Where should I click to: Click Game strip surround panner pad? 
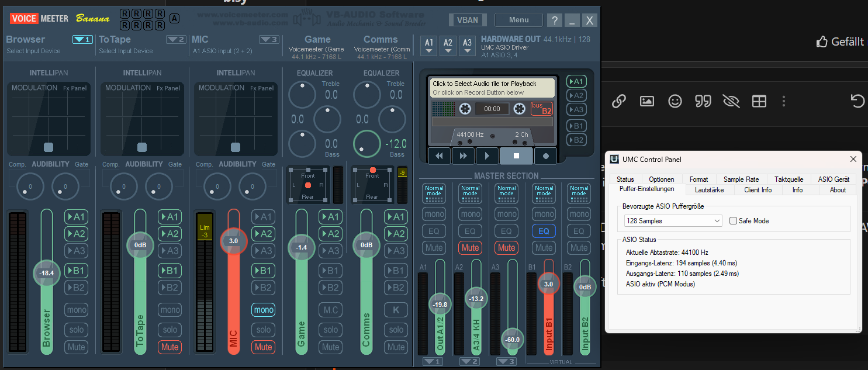(x=307, y=185)
